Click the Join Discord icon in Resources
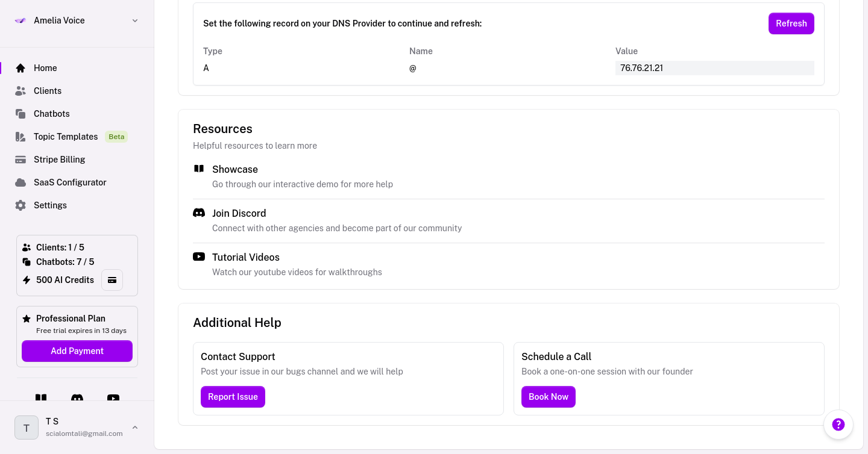 click(x=199, y=213)
